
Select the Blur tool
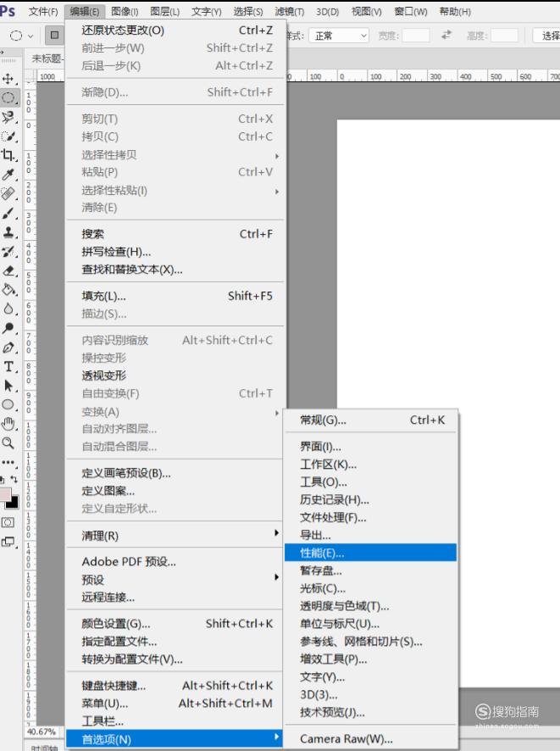8,309
